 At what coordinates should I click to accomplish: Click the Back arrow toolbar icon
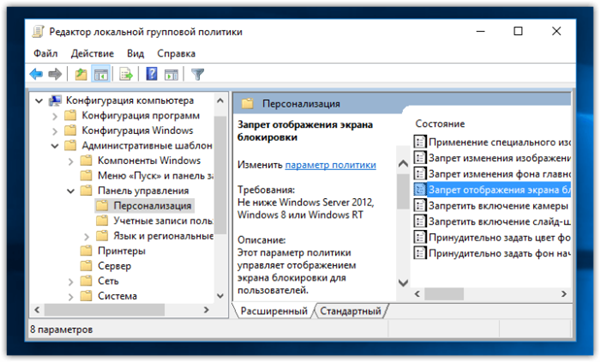(x=36, y=74)
